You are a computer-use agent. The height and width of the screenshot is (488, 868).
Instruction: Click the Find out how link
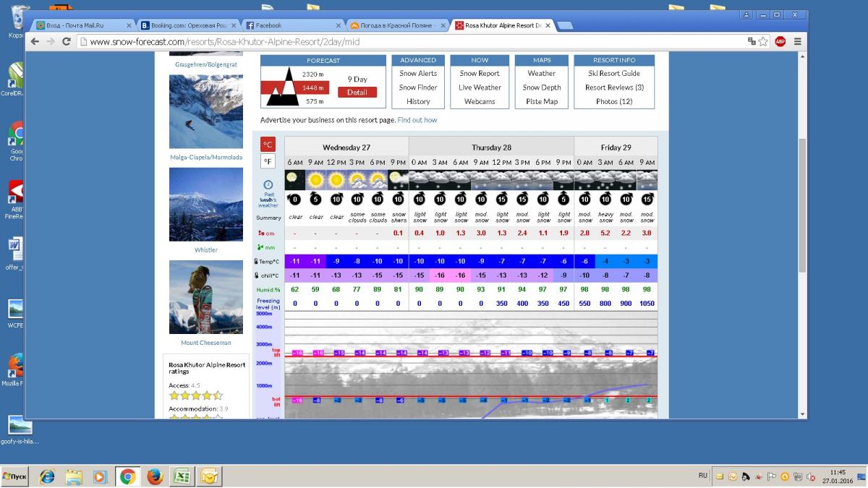[x=417, y=120]
